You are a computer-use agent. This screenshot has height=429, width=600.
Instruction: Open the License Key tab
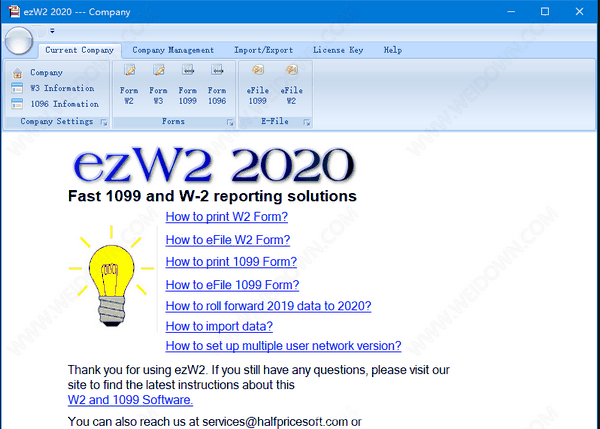pos(338,50)
